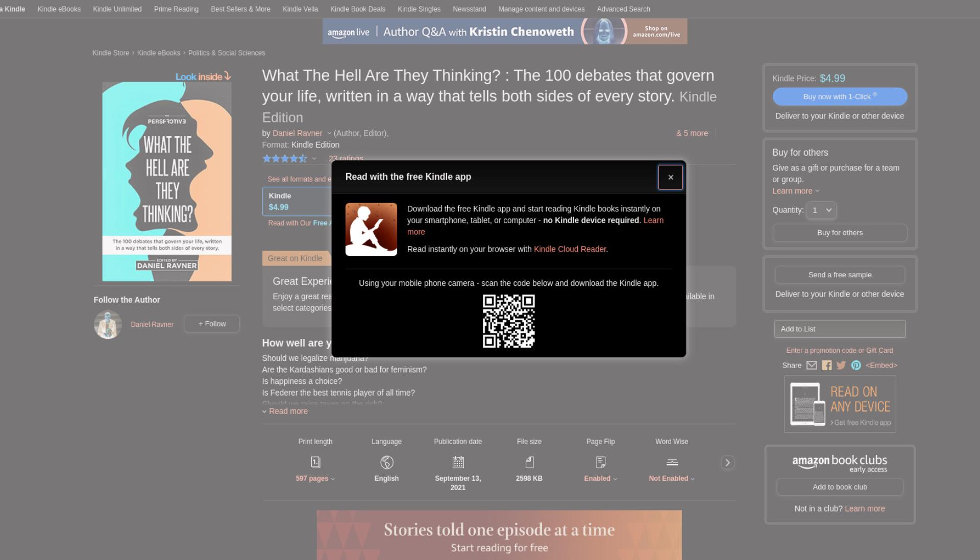This screenshot has height=560, width=980.
Task: Open book clubs Learn more link
Action: [865, 508]
